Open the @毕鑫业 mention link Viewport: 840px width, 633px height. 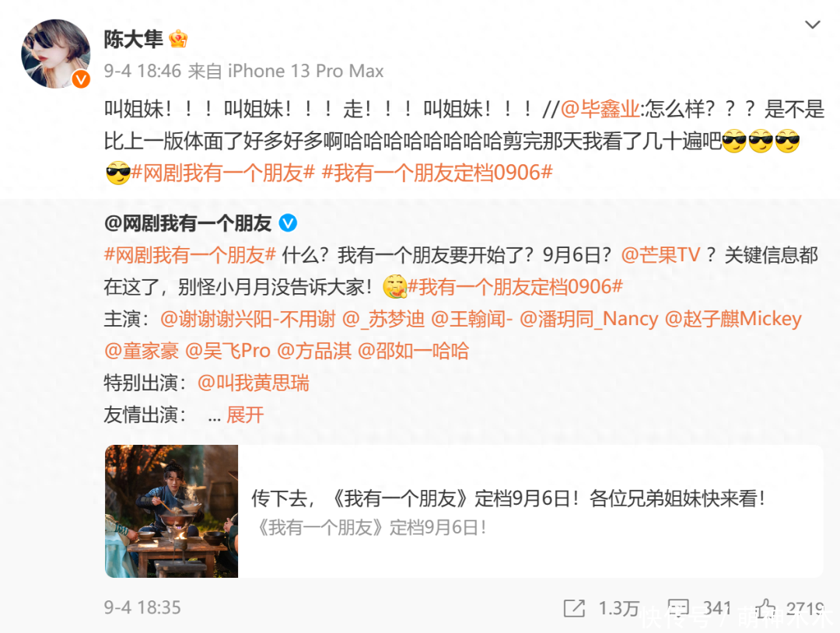(x=600, y=109)
